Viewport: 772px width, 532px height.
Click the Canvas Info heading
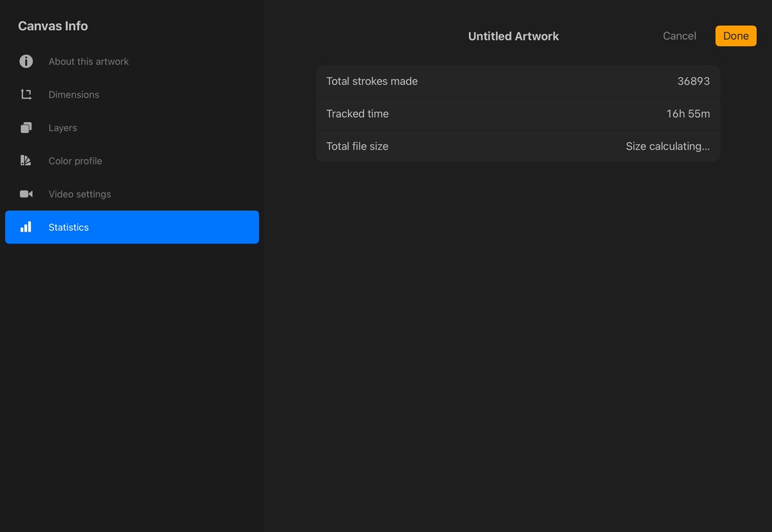pos(53,26)
